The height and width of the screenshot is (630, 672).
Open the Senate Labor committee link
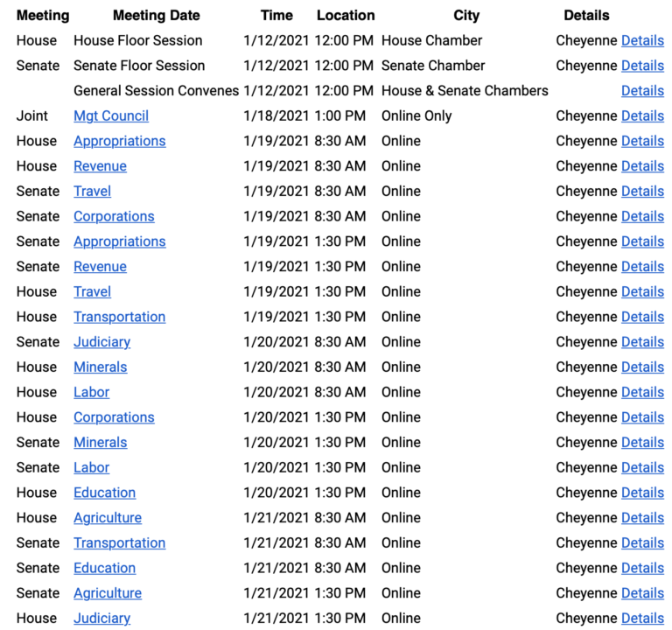[x=91, y=467]
